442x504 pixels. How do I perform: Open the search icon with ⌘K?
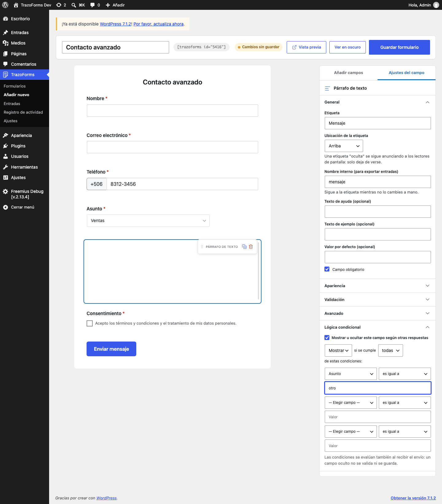tap(78, 5)
